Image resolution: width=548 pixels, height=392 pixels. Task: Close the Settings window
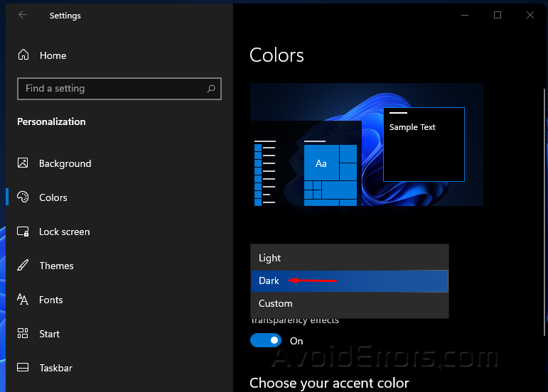coord(530,15)
